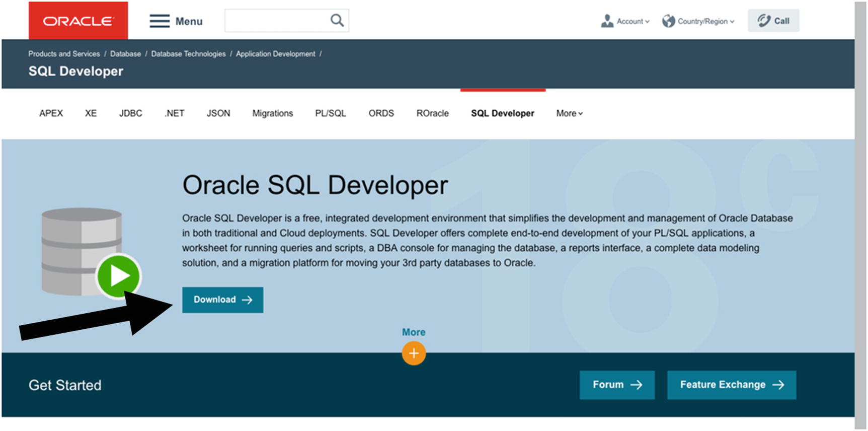The image size is (868, 431).
Task: Switch to the ROracle tab
Action: tap(433, 113)
